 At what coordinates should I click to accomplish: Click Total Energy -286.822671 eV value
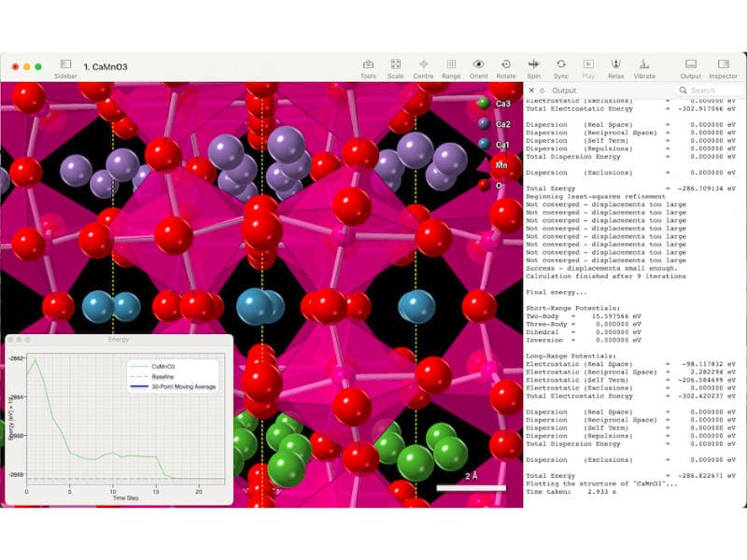click(x=707, y=476)
